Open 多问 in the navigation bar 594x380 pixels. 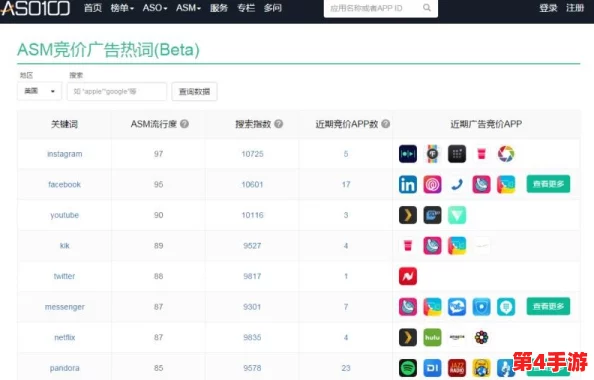(273, 8)
